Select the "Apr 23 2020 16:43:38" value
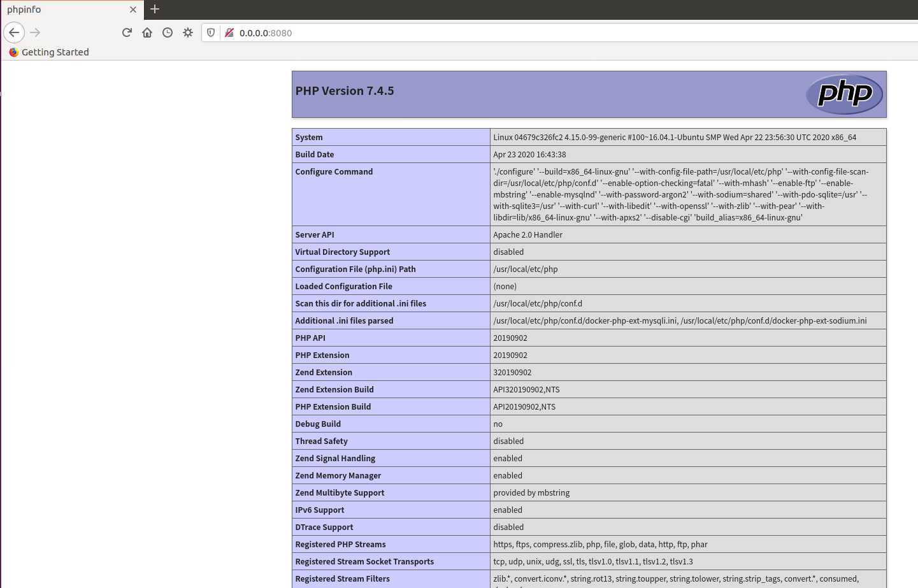This screenshot has width=918, height=588. coord(529,155)
